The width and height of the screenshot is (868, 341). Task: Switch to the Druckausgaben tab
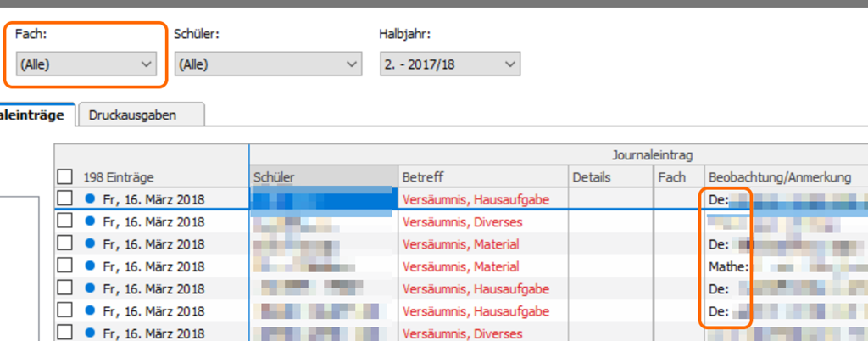[x=132, y=115]
